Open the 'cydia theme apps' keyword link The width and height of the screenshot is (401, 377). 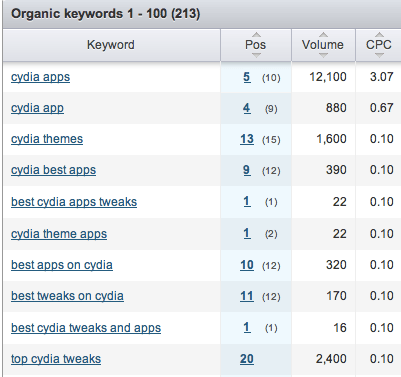[x=59, y=234]
